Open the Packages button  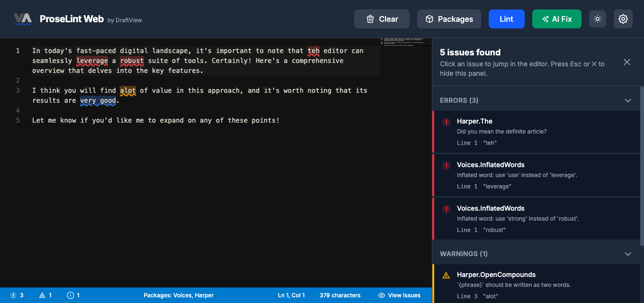(449, 19)
